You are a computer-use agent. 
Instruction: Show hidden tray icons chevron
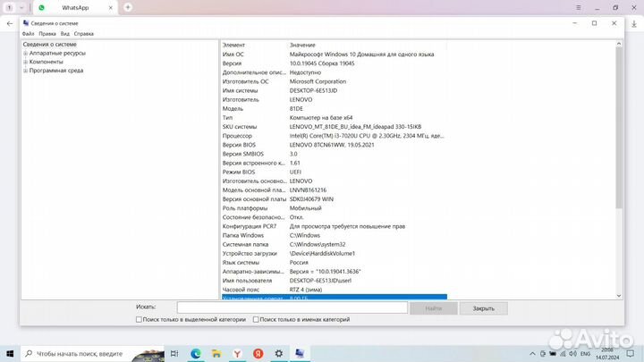pyautogui.click(x=532, y=353)
